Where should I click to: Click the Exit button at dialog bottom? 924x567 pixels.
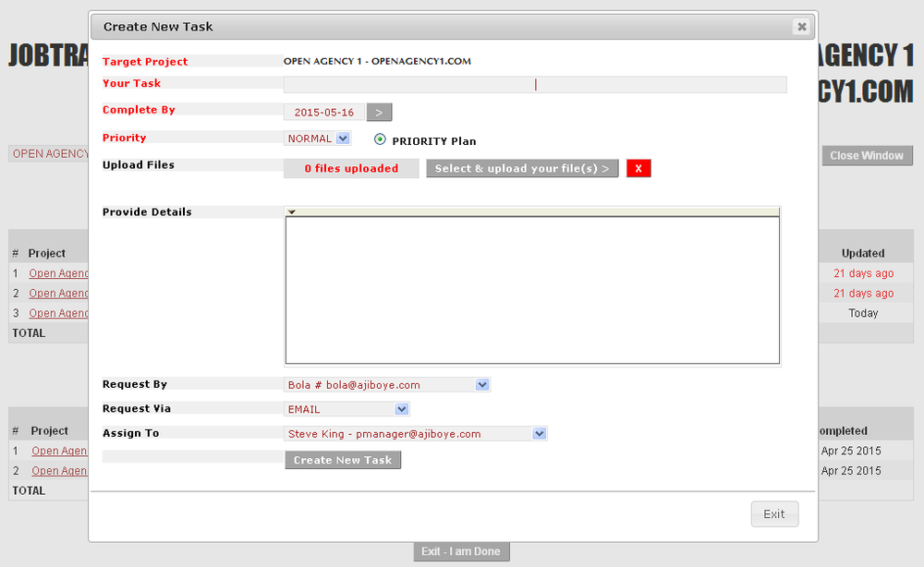774,513
